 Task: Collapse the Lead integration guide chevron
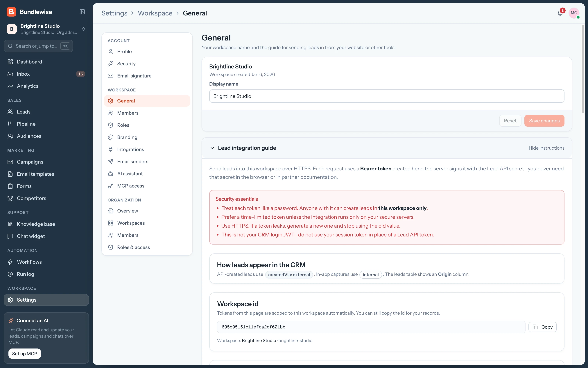(212, 148)
